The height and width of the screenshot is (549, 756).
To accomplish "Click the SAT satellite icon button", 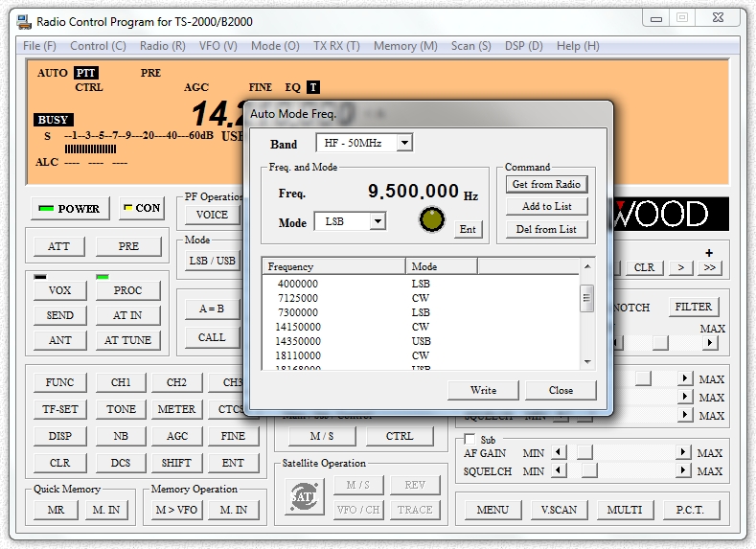I will [304, 496].
